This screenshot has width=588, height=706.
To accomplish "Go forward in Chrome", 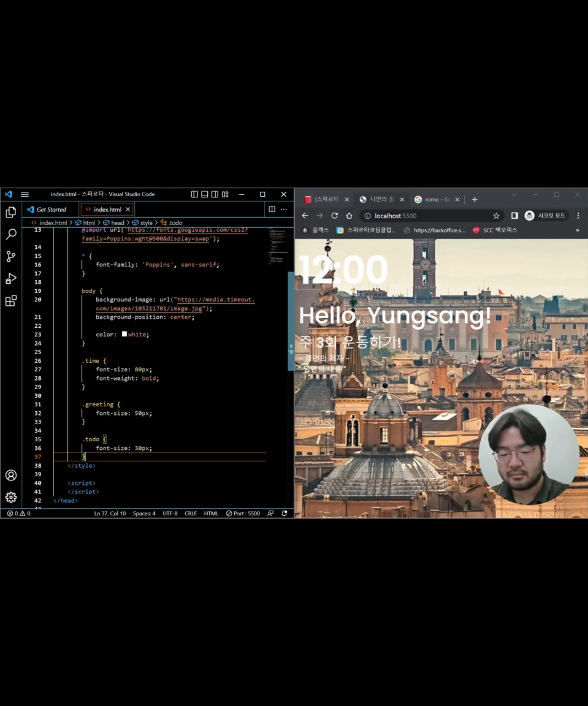I will pyautogui.click(x=320, y=215).
